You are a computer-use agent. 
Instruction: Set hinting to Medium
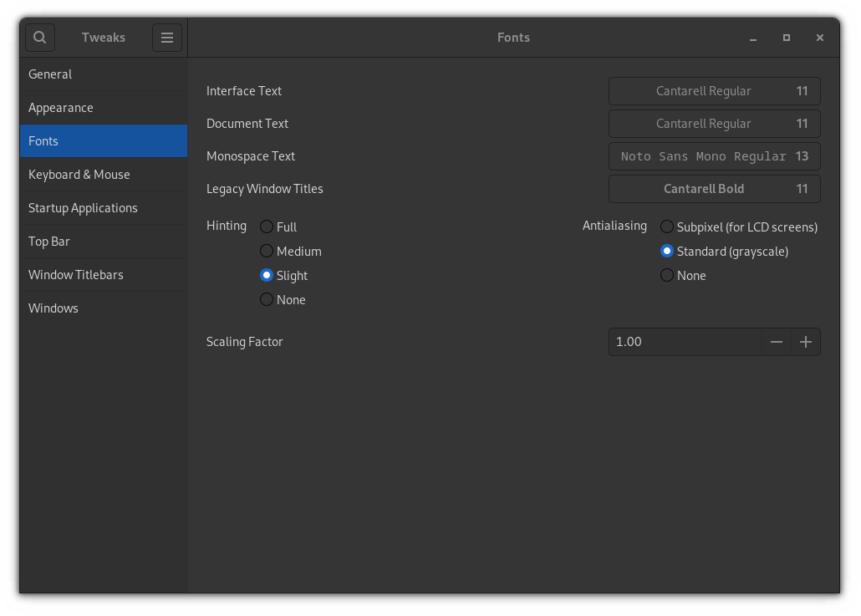coord(267,251)
